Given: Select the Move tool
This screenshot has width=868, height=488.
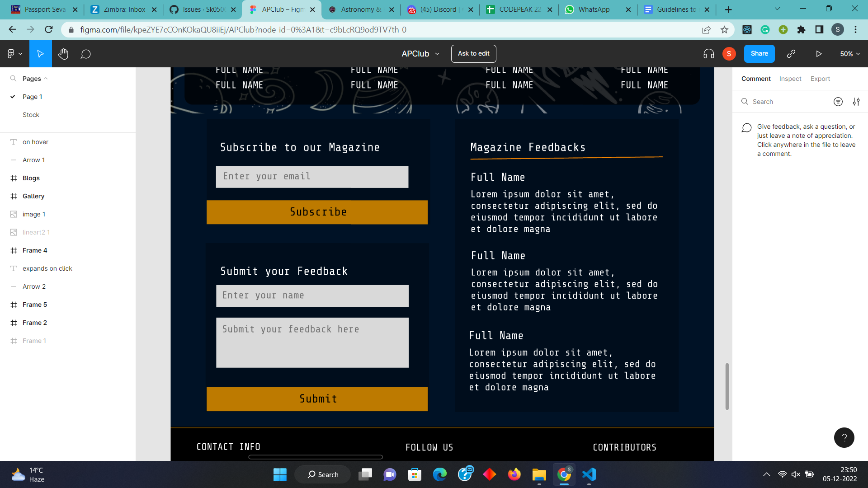Looking at the screenshot, I should pyautogui.click(x=40, y=54).
